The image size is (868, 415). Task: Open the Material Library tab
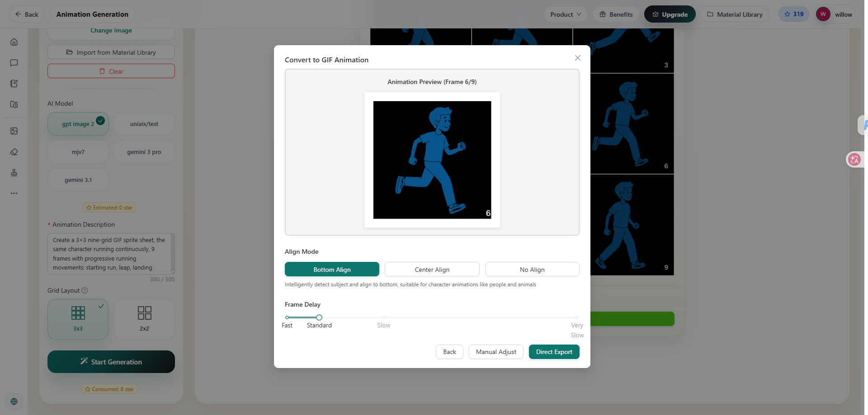[x=735, y=14]
